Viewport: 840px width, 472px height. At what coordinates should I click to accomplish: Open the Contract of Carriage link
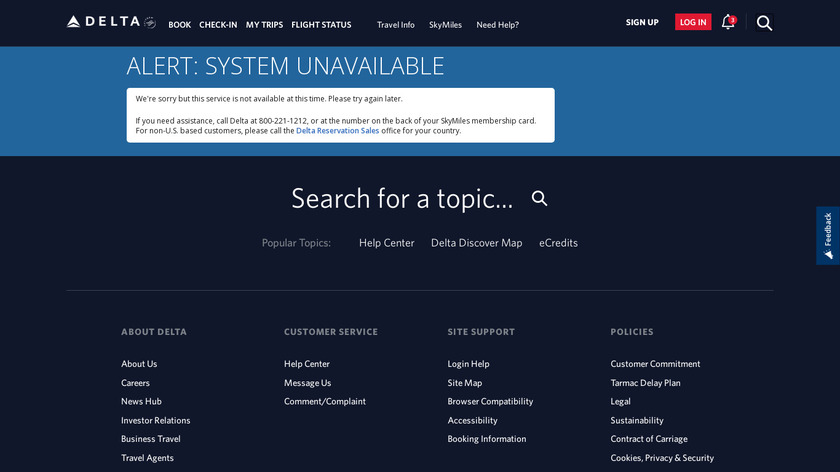coord(649,439)
